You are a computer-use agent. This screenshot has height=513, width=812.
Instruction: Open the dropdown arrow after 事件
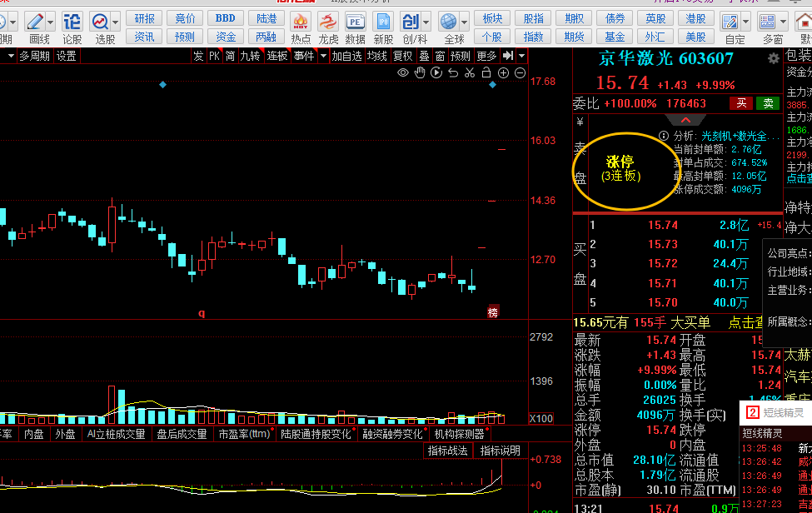click(x=324, y=56)
